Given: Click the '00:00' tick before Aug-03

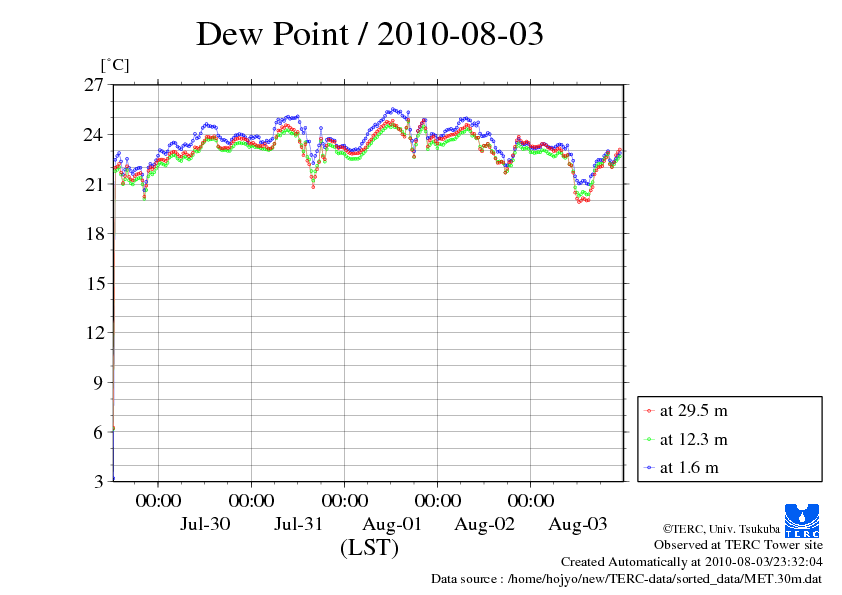Looking at the screenshot, I should coord(531,500).
